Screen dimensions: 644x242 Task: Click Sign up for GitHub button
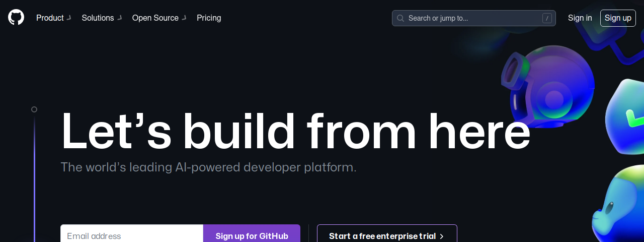tap(252, 233)
